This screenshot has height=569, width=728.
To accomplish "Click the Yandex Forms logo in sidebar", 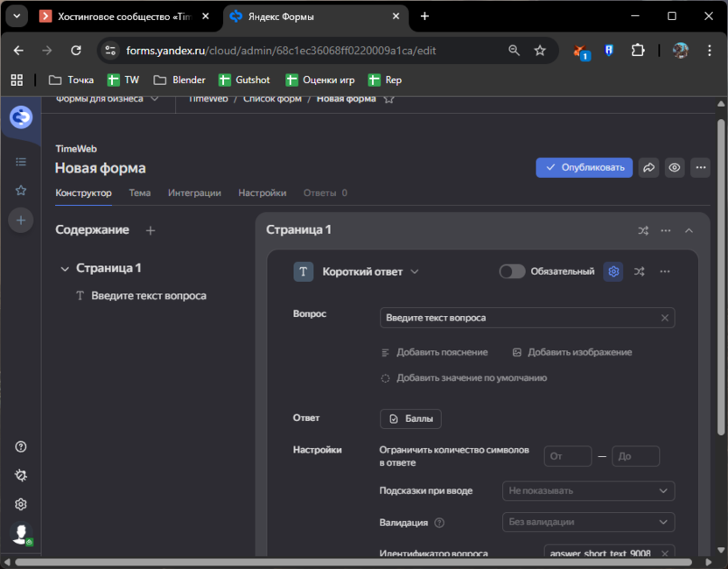I will point(21,116).
